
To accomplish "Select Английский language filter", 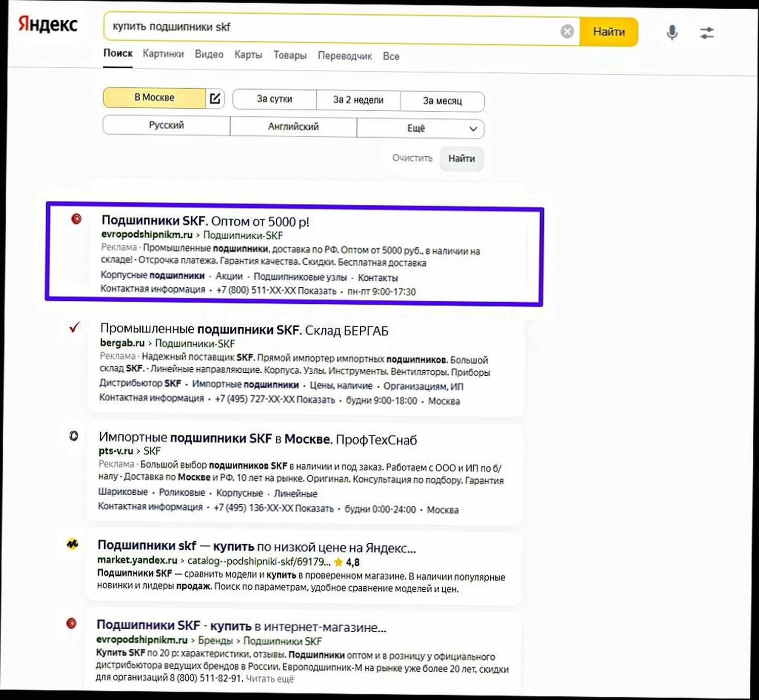I will (293, 127).
